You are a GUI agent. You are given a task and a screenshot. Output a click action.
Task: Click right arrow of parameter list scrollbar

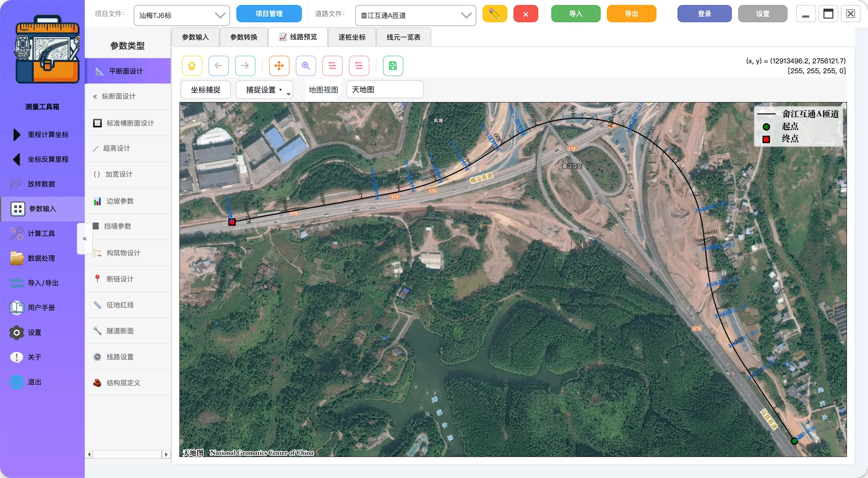point(166,454)
